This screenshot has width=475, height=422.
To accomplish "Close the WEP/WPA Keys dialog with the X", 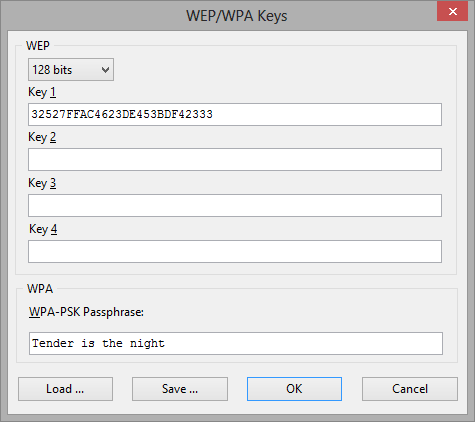I will click(453, 12).
